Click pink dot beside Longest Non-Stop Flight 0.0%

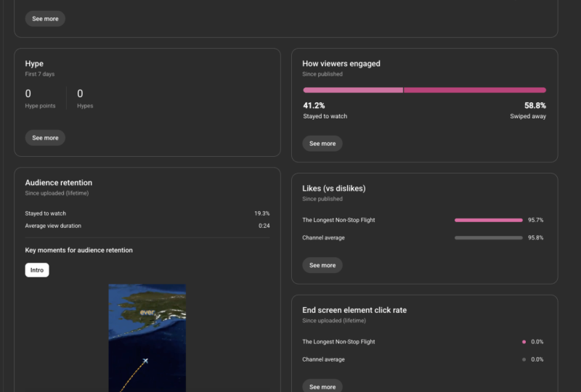pos(524,342)
